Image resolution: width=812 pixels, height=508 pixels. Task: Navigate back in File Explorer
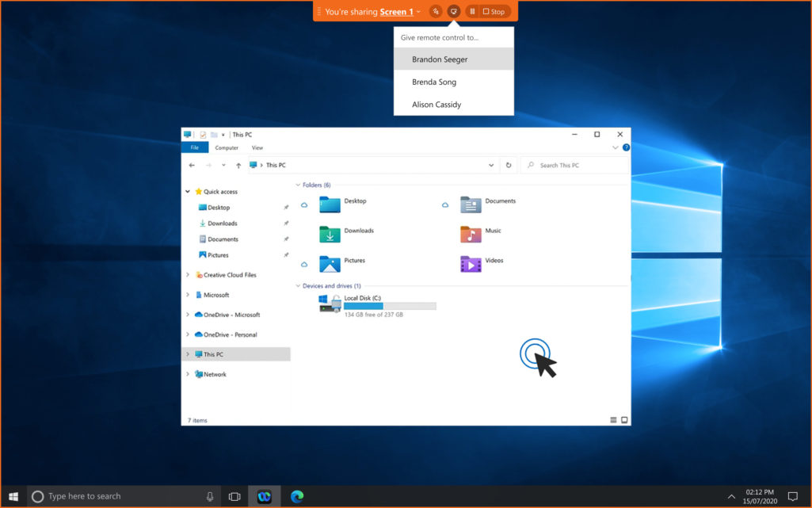click(190, 164)
